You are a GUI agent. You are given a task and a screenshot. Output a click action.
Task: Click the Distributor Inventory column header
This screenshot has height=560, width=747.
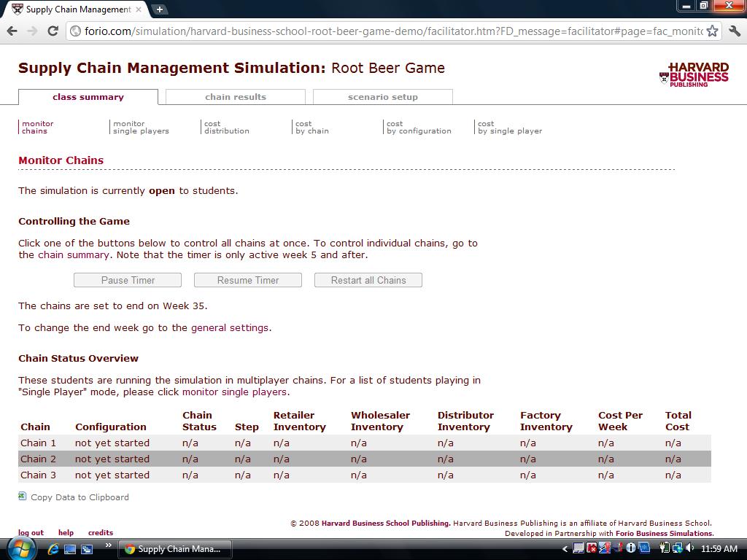(465, 421)
